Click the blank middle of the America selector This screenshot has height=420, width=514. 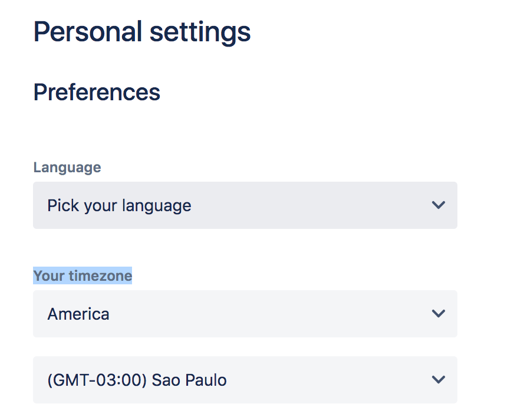click(265, 314)
